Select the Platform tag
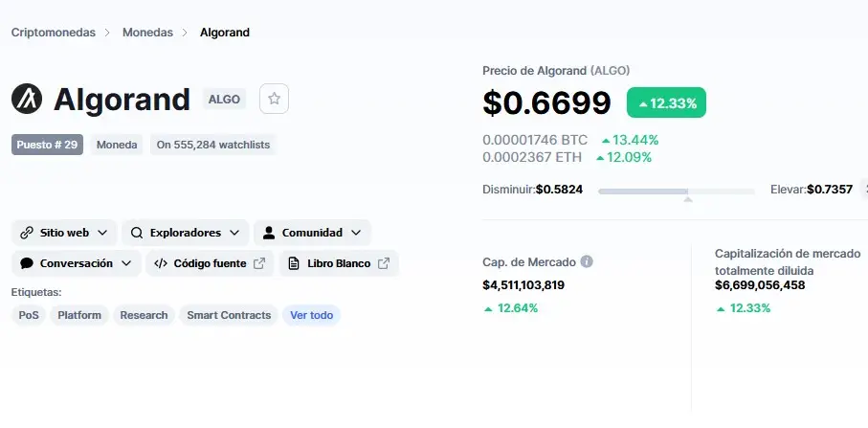This screenshot has height=428, width=868. pos(79,315)
